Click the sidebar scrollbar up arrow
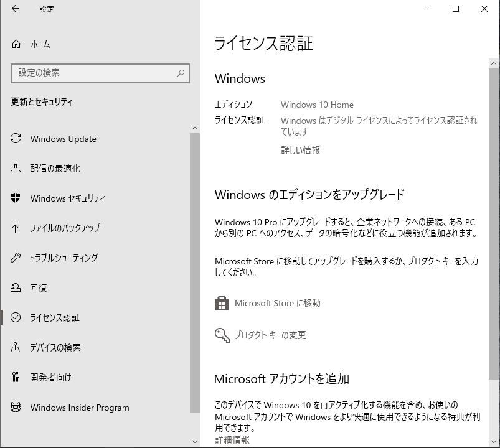This screenshot has height=448, width=500. coord(195,128)
